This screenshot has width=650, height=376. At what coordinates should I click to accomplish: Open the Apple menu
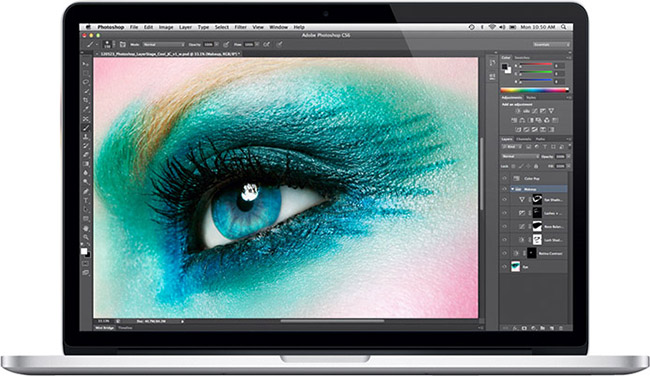coord(88,27)
